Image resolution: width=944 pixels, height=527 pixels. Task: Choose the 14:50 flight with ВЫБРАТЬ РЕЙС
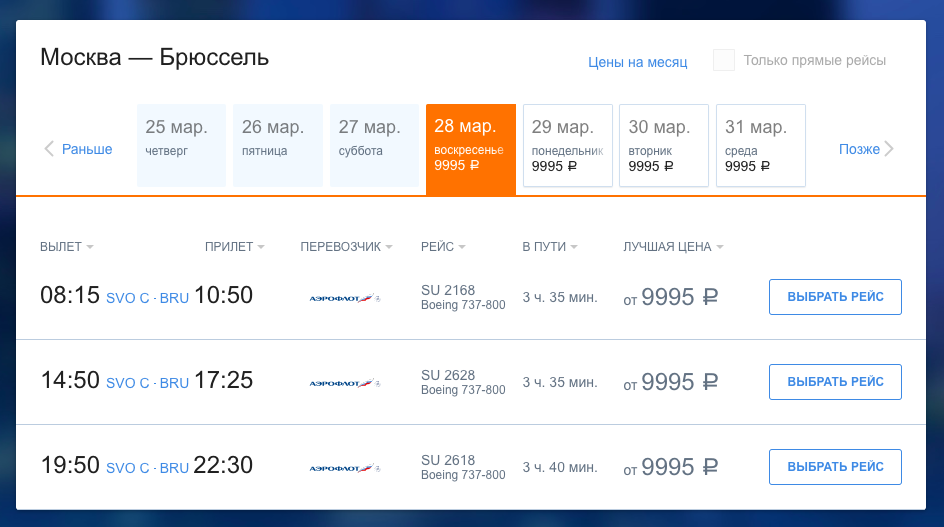tap(835, 382)
